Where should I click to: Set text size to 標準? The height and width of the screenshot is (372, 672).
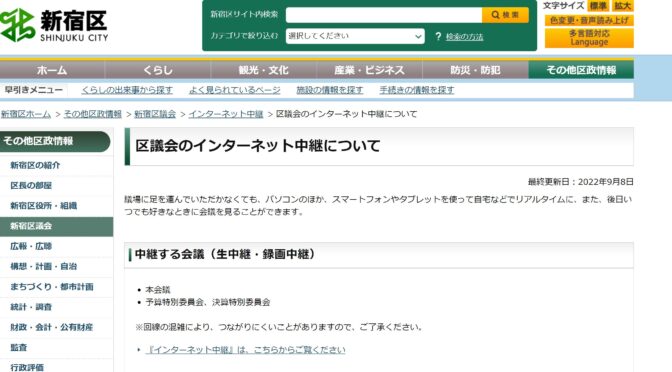(x=598, y=6)
